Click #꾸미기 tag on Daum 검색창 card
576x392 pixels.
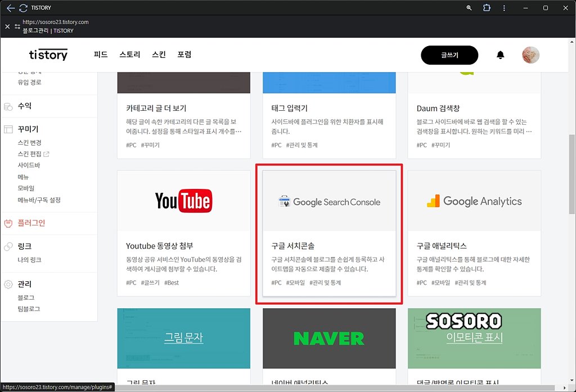pyautogui.click(x=440, y=145)
